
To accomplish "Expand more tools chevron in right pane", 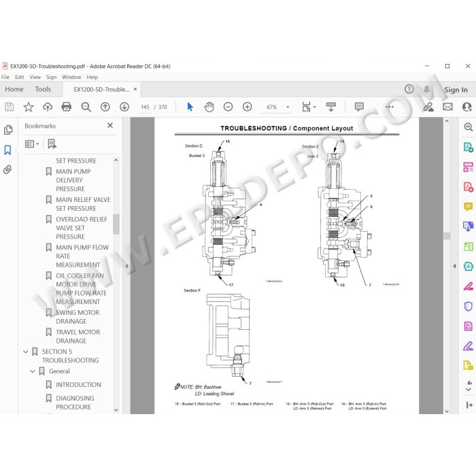I will pyautogui.click(x=469, y=390).
